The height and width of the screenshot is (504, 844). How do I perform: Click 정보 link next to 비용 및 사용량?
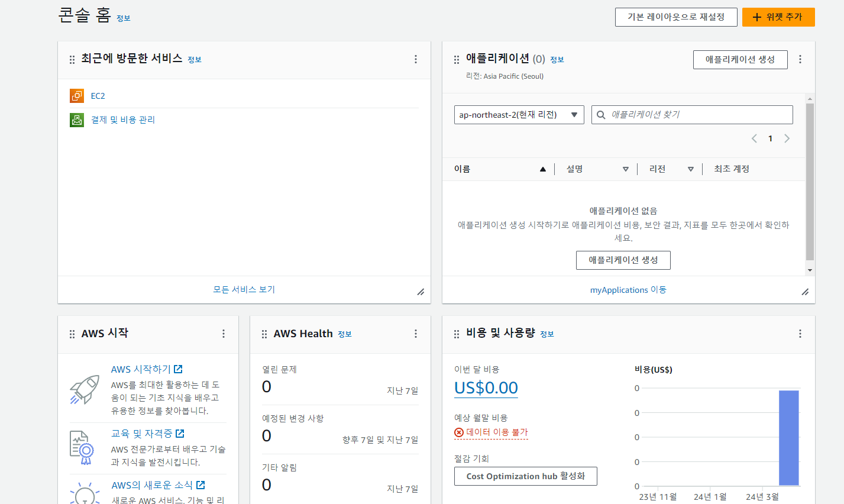(x=547, y=334)
